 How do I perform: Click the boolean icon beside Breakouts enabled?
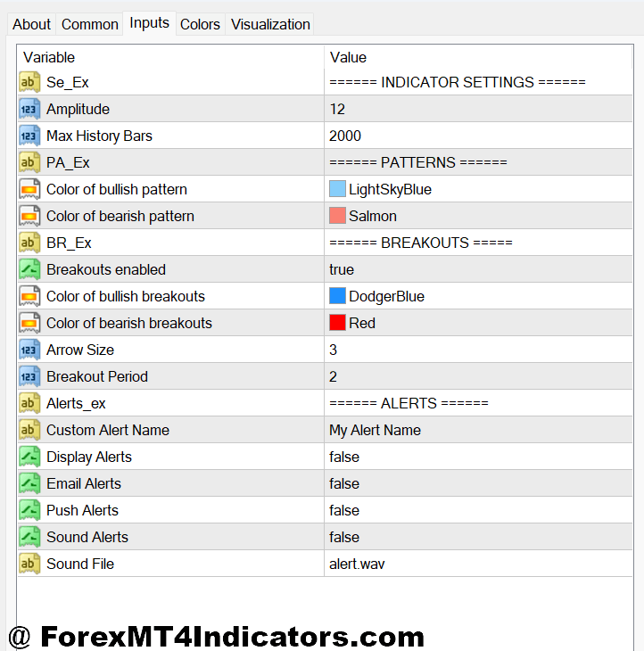tap(29, 269)
